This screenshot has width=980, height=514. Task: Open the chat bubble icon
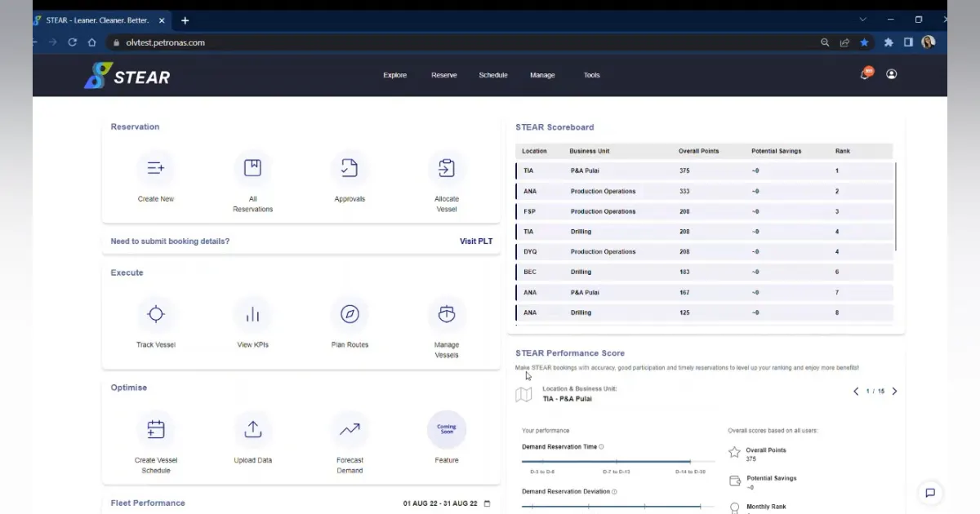pos(929,493)
